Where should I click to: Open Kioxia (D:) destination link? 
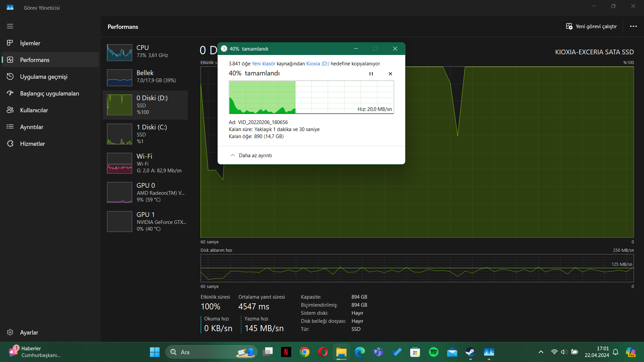318,64
